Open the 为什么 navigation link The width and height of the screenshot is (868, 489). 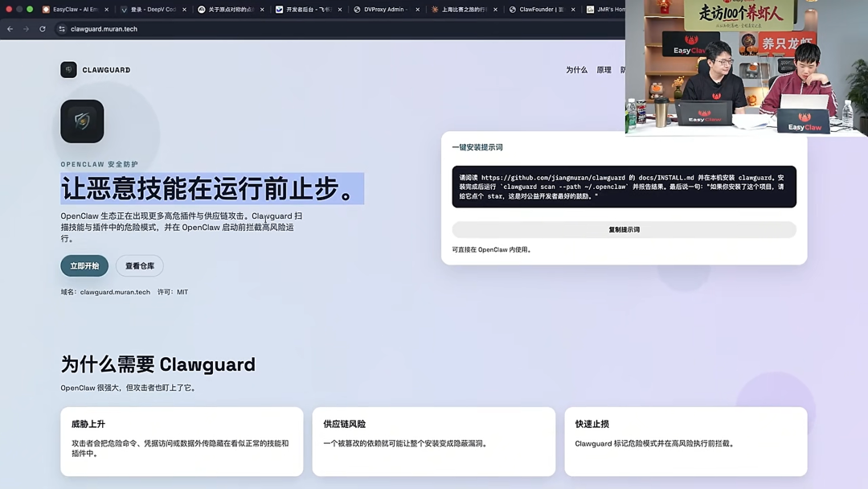(576, 70)
